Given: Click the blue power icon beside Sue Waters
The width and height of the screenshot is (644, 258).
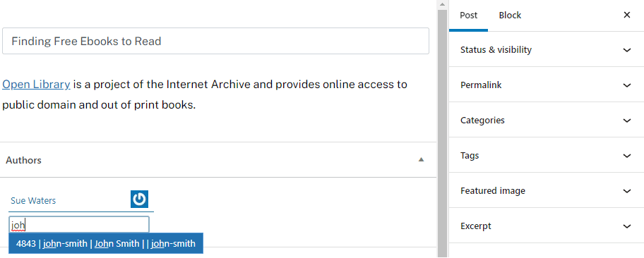Looking at the screenshot, I should [x=139, y=199].
